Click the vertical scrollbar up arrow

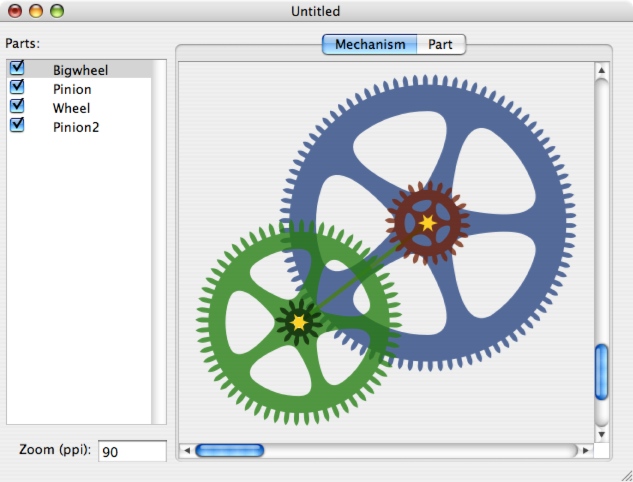(x=602, y=70)
